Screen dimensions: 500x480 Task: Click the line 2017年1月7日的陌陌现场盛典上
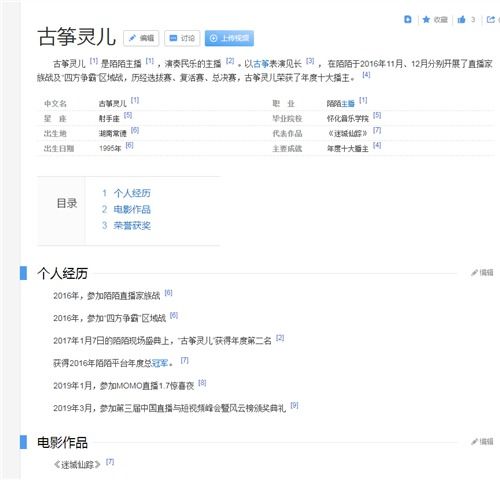click(162, 341)
